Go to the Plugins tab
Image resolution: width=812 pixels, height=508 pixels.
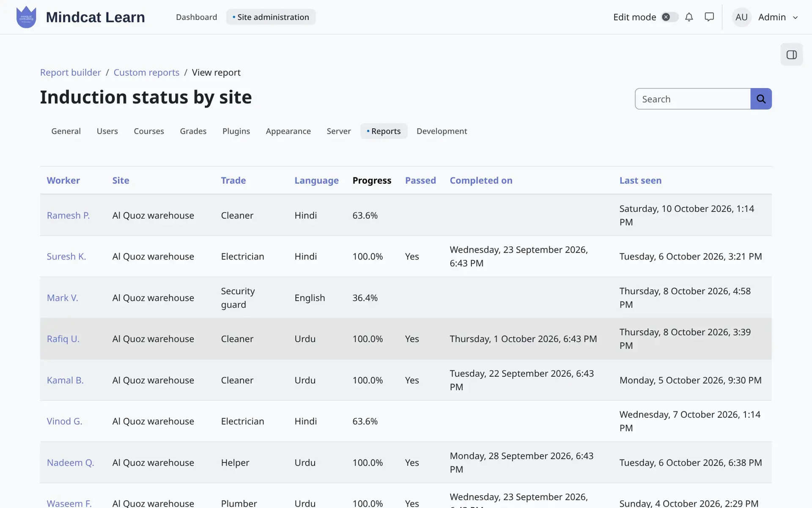pyautogui.click(x=236, y=131)
